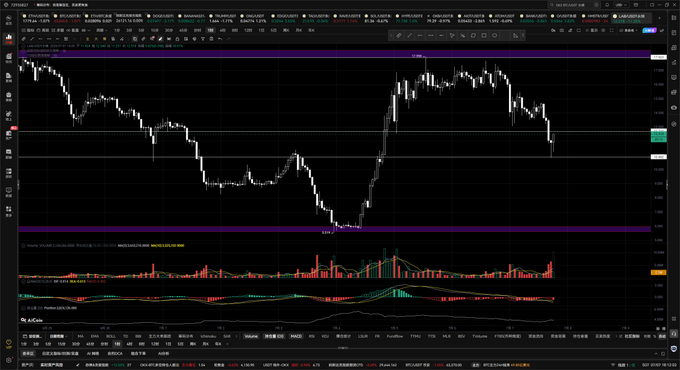Select the parallelogram tool in floating toolbar

[x=473, y=36]
